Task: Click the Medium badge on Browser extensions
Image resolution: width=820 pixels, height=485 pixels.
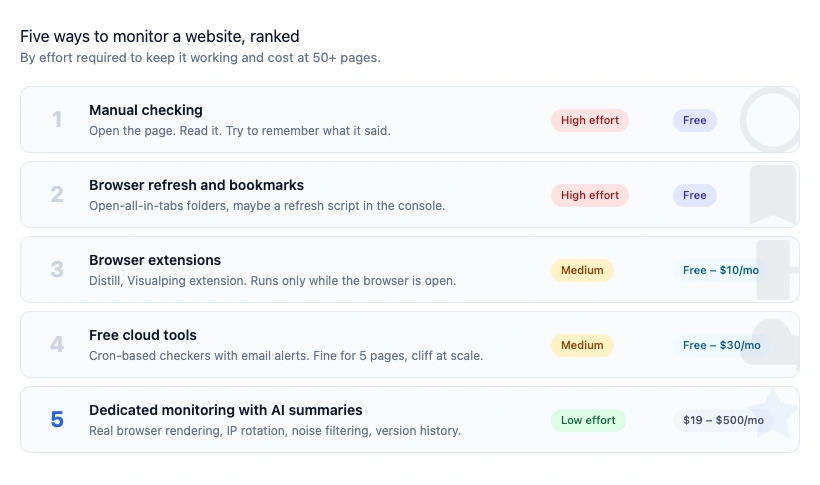Action: click(582, 270)
